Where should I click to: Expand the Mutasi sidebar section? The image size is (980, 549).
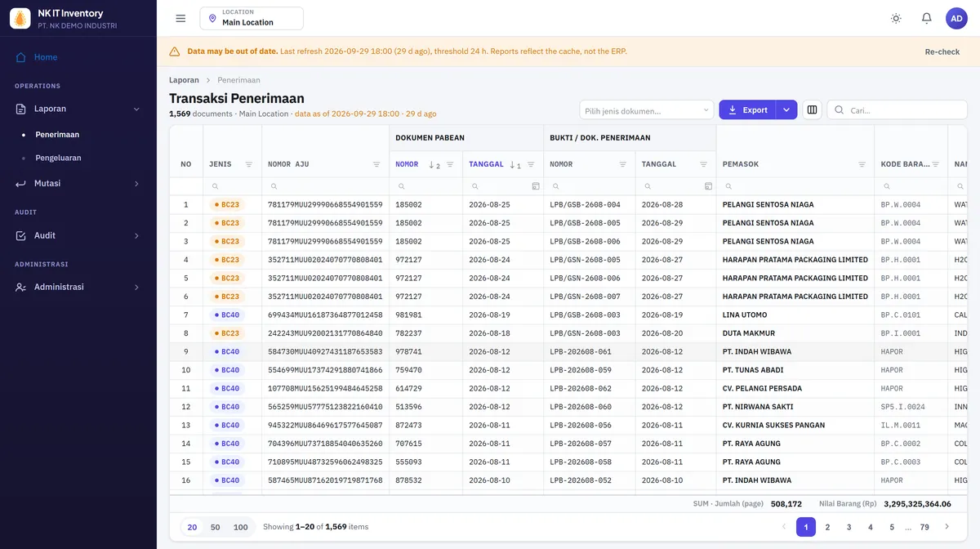pyautogui.click(x=78, y=183)
